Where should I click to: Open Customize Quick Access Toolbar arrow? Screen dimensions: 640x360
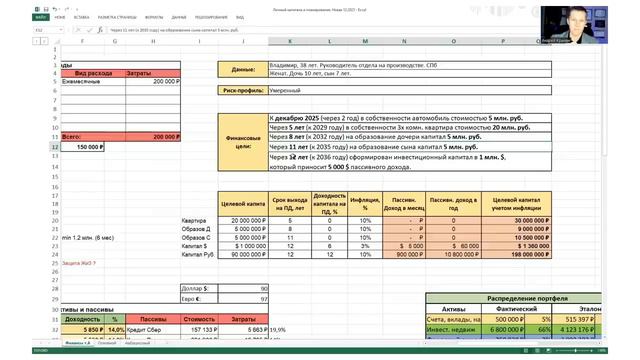point(77,9)
